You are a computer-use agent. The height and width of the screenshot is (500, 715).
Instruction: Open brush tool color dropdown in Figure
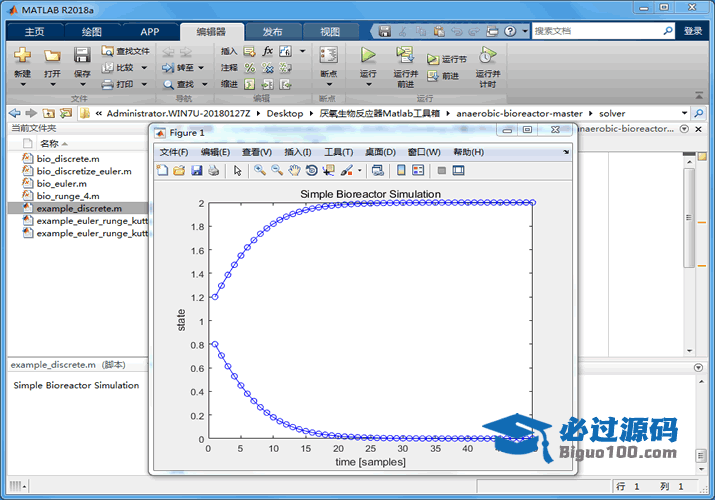tap(360, 171)
